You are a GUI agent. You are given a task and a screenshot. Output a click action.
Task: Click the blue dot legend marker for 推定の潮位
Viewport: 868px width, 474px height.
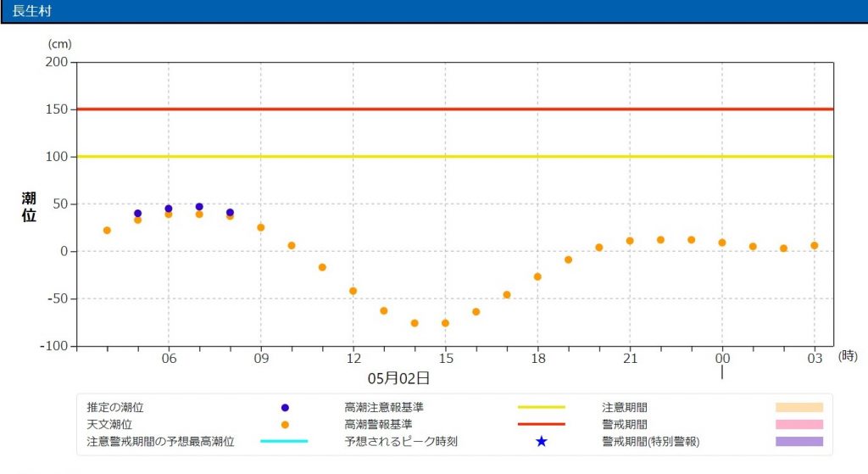[x=285, y=408]
